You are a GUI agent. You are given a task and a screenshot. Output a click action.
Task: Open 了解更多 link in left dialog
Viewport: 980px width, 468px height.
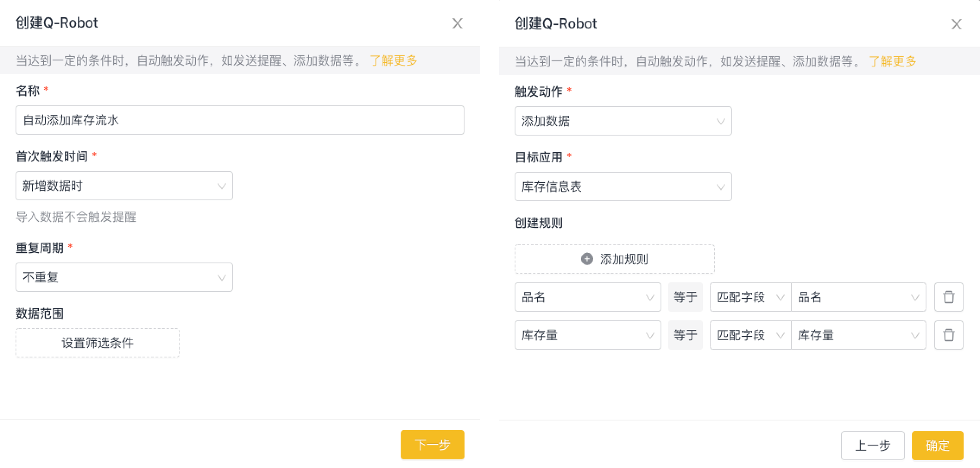(x=394, y=60)
